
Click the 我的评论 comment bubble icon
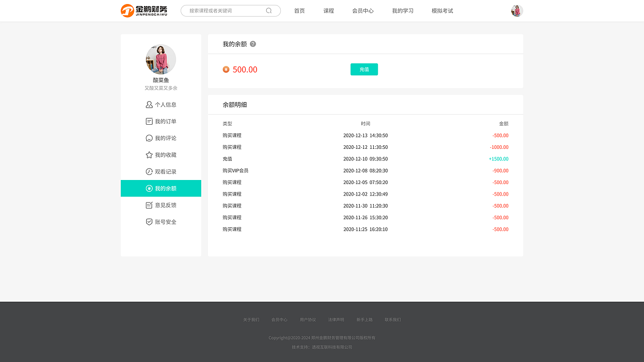(148, 138)
